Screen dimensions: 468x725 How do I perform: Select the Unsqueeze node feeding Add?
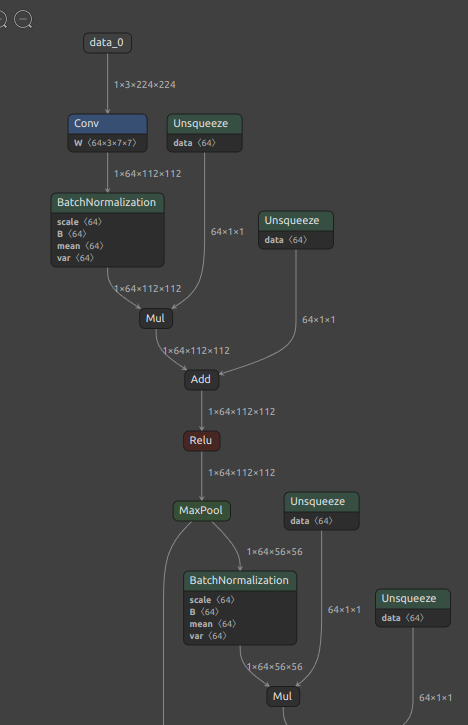296,221
